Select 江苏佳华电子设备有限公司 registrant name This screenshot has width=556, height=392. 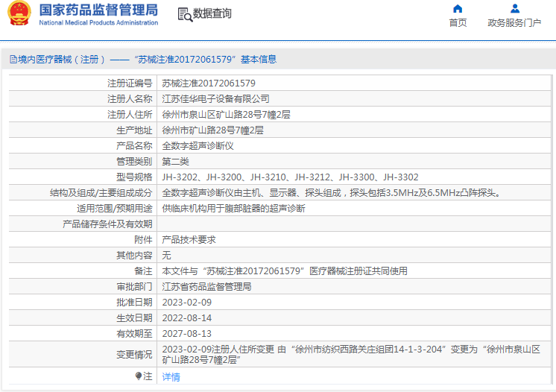tap(215, 99)
